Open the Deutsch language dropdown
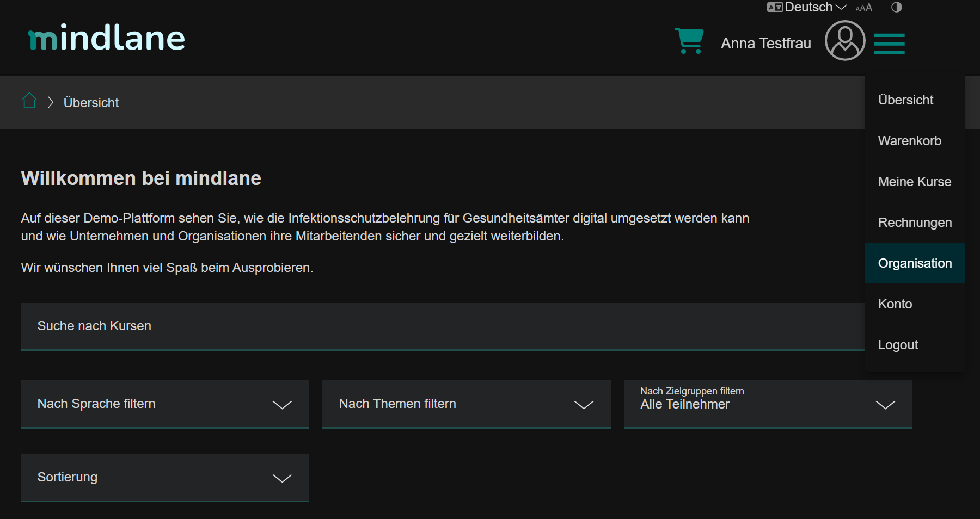 pyautogui.click(x=807, y=8)
